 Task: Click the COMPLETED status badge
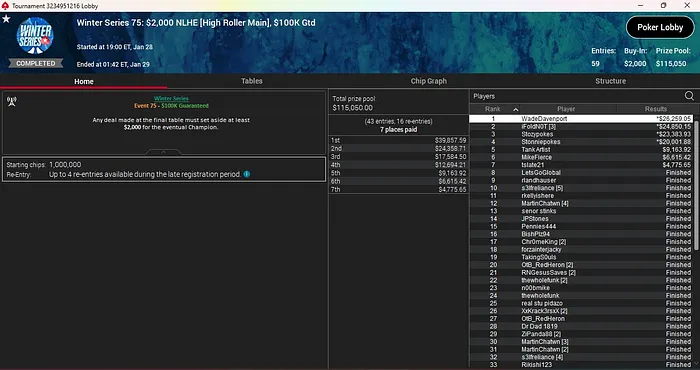tap(36, 63)
